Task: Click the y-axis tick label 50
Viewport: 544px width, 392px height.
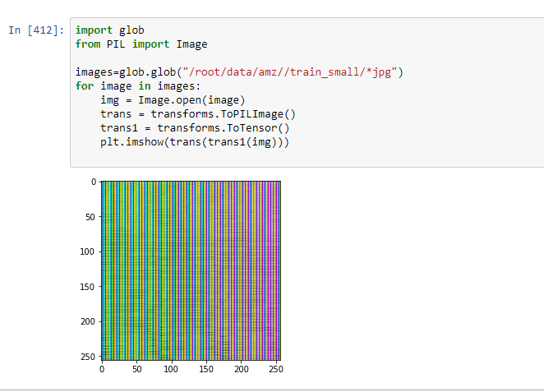Action: (88, 217)
